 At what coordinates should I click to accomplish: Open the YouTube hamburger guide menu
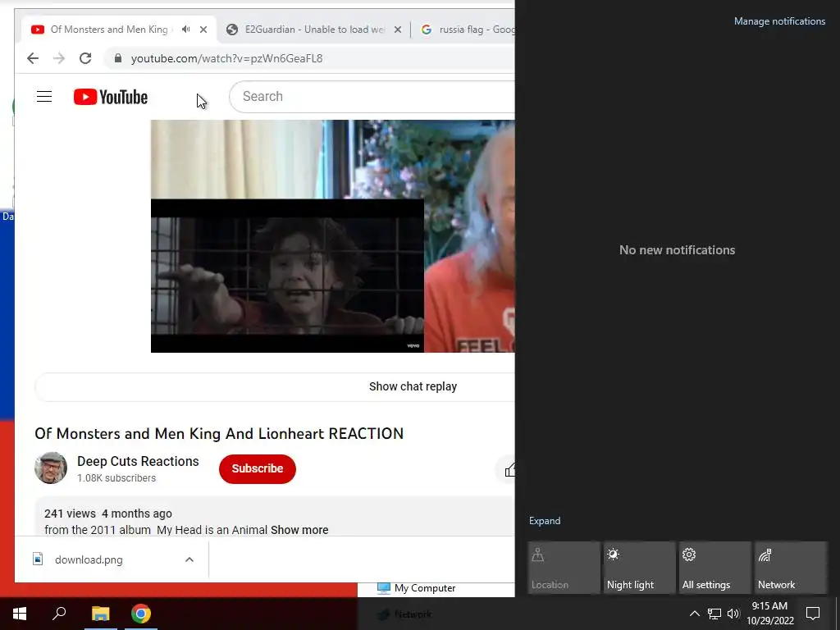44,97
